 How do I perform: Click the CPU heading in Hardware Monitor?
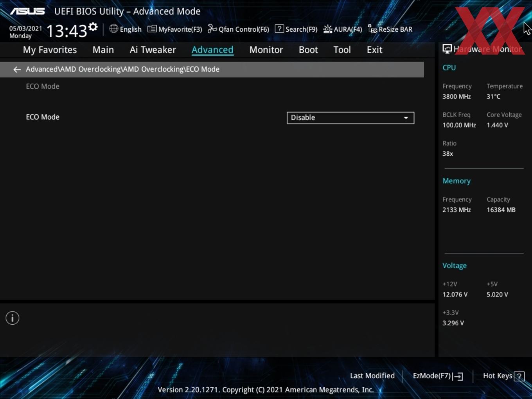[449, 67]
